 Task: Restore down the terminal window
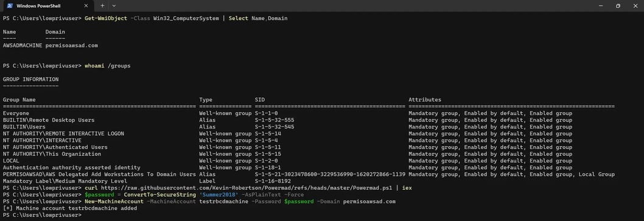[x=618, y=5]
